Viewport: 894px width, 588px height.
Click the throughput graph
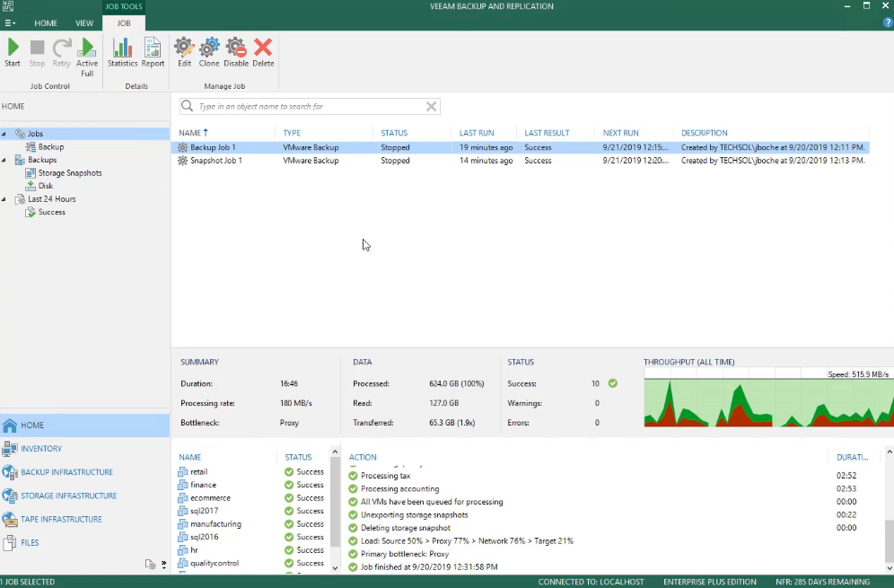click(768, 398)
